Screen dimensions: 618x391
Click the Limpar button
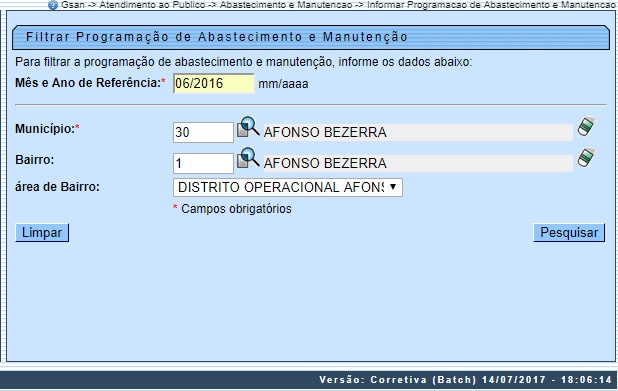[x=42, y=233]
